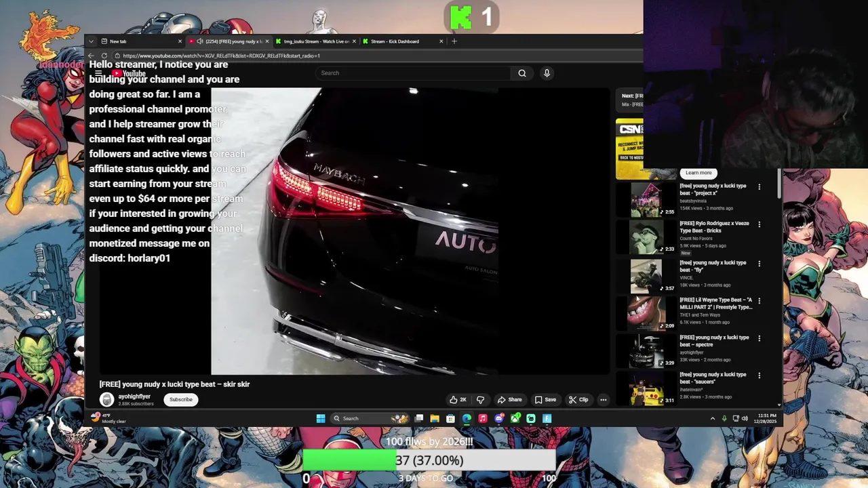Select the young nudy YouTube tab
Image resolution: width=868 pixels, height=488 pixels.
[x=229, y=41]
